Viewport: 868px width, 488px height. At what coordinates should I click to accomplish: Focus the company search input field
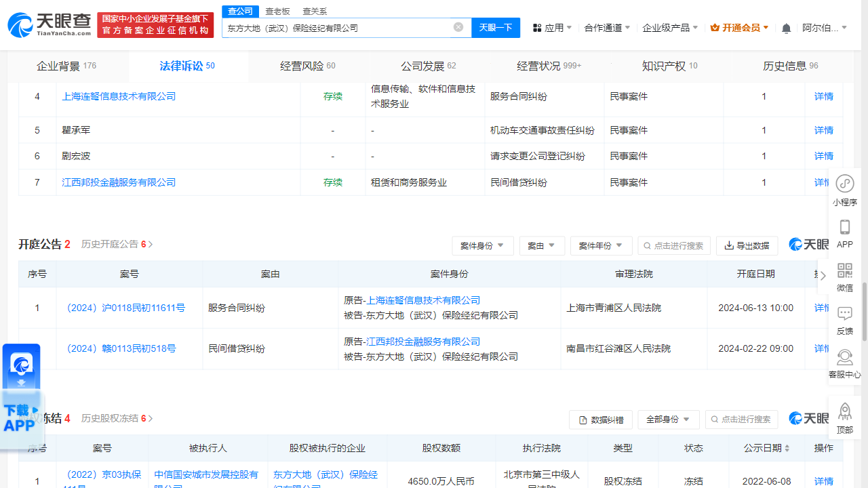pos(338,28)
